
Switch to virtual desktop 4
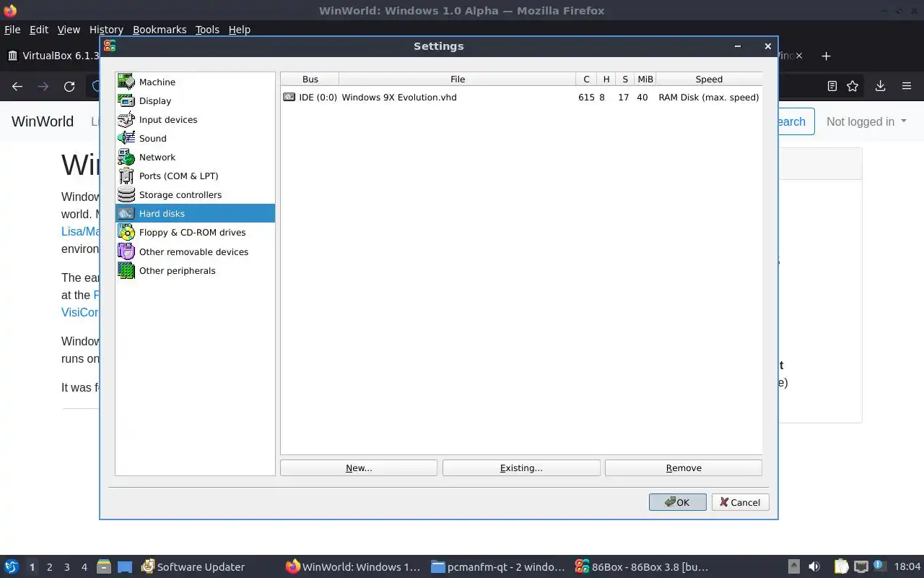84,567
